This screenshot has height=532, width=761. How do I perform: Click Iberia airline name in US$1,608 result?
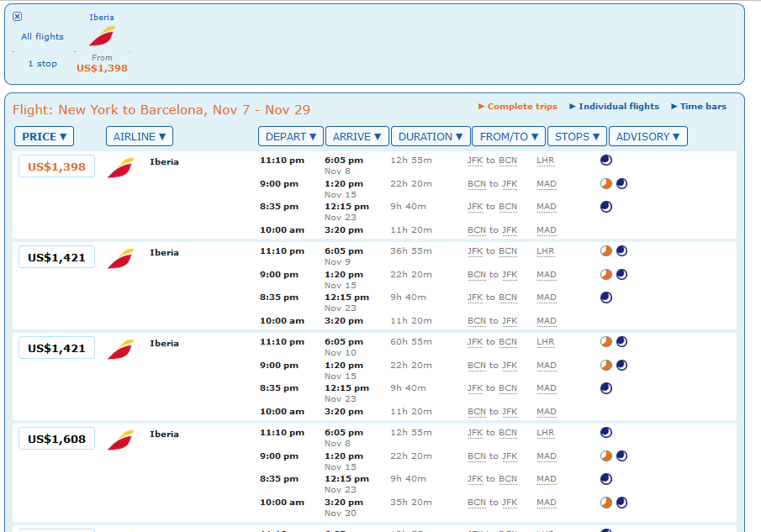(x=164, y=434)
